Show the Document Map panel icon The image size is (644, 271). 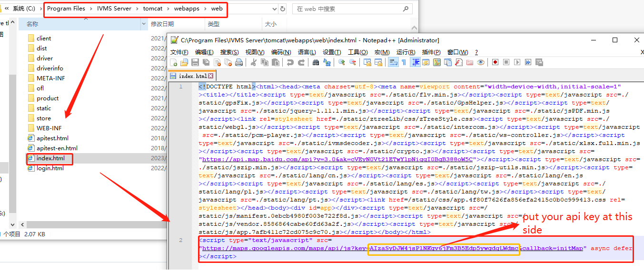tap(437, 62)
